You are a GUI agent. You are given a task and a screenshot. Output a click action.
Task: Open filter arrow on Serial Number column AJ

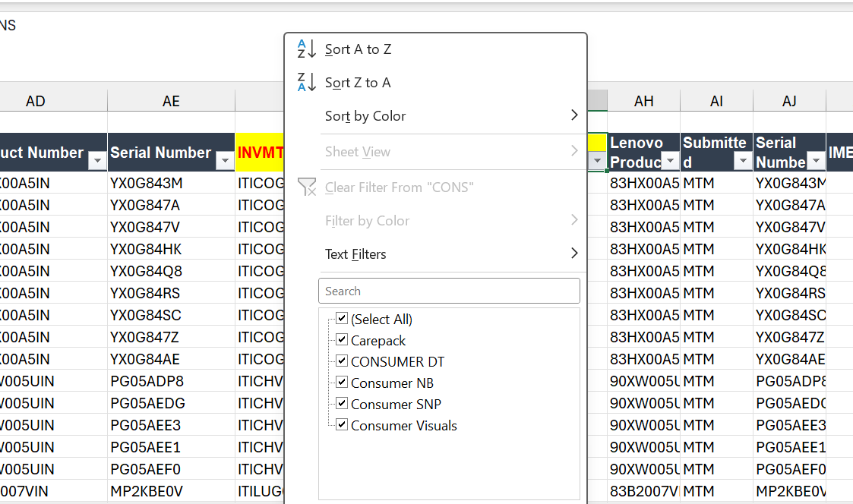click(816, 161)
